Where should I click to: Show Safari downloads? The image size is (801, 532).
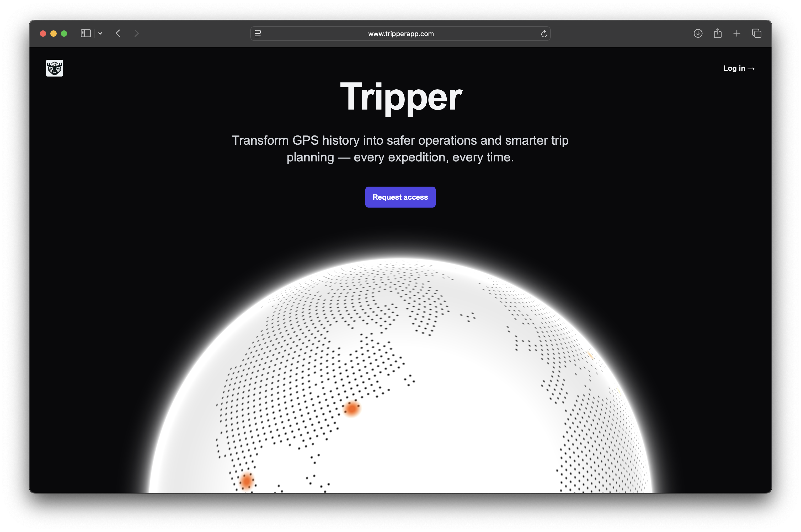[698, 33]
